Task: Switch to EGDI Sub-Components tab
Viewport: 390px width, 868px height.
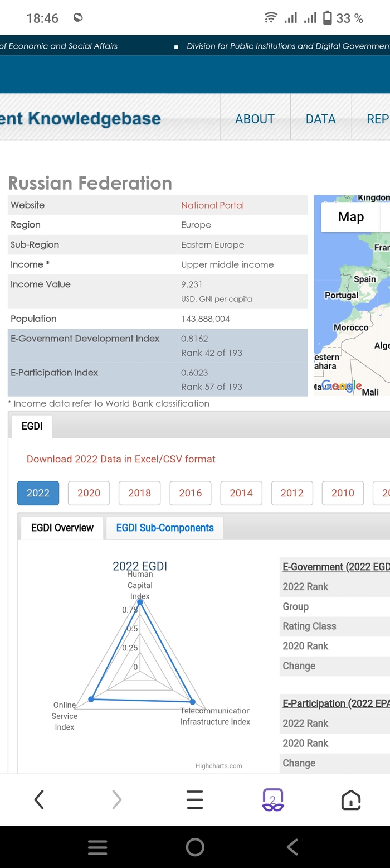Action: click(165, 528)
